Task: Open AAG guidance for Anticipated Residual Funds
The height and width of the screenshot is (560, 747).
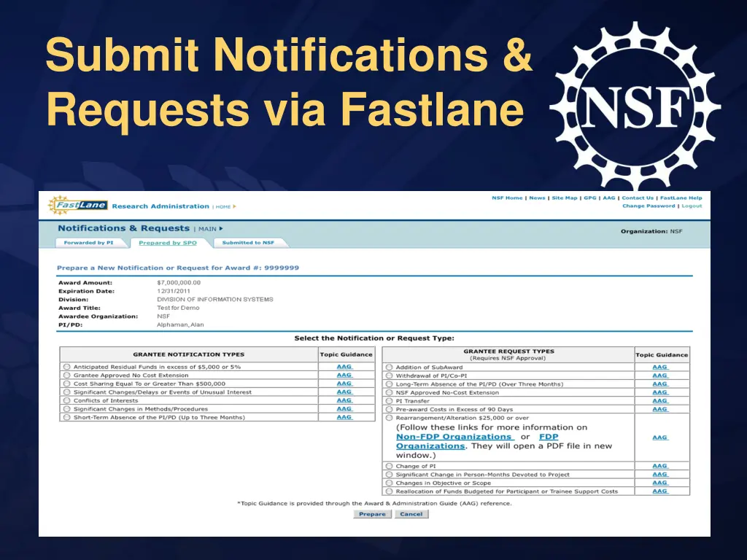Action: tap(344, 367)
